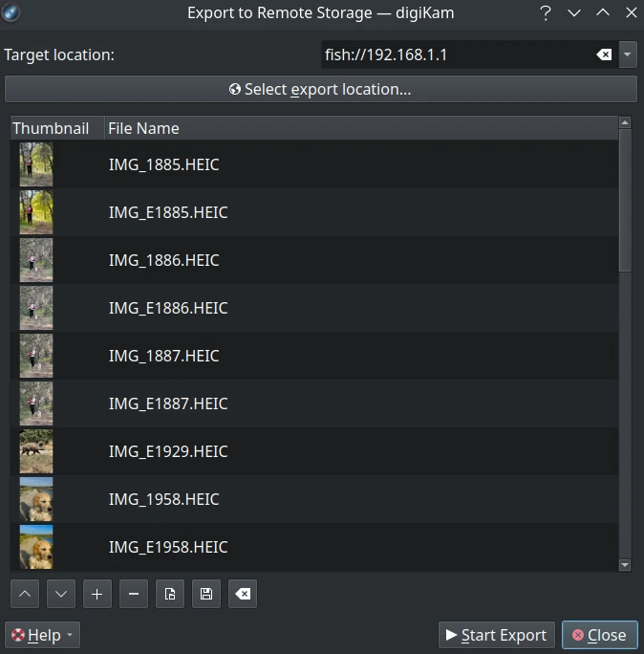Select the IMG_1958.HEIC dog thumbnail
Screen dimensions: 644x654
(x=36, y=499)
